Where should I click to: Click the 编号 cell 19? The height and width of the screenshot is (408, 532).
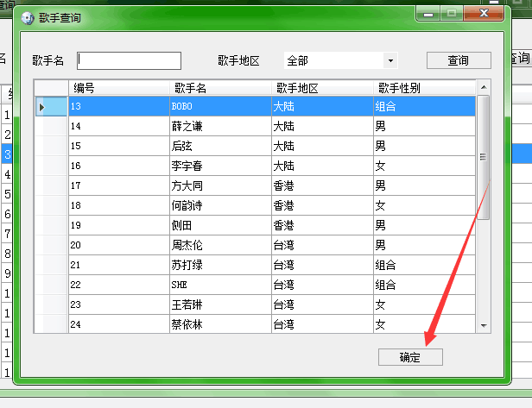click(119, 225)
